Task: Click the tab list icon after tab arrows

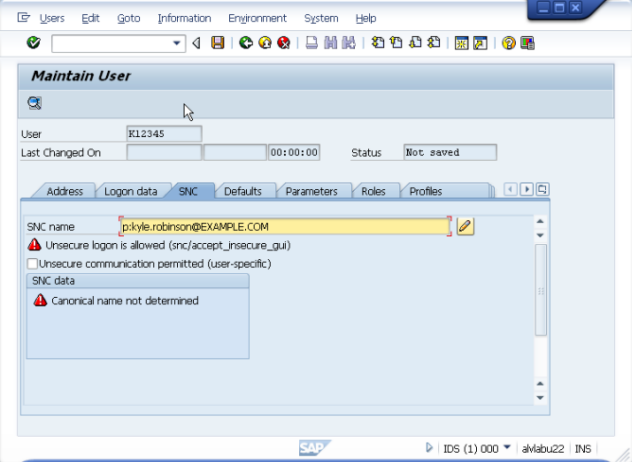Action: [x=543, y=189]
